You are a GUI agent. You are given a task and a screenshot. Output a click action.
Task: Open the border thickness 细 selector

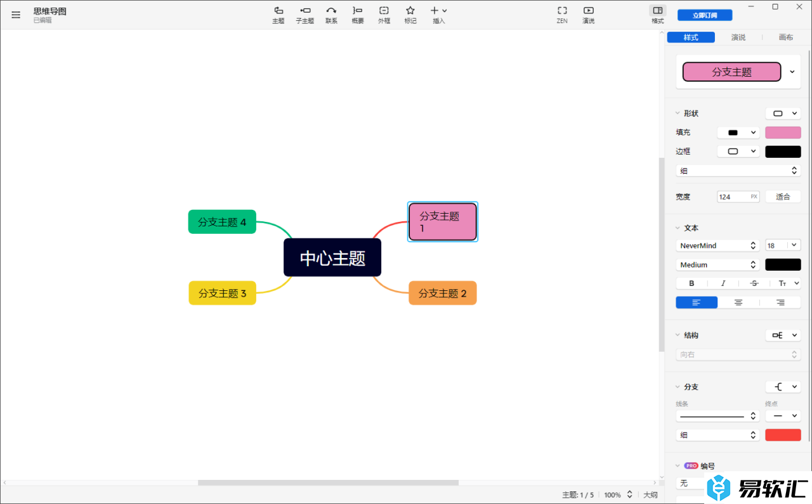pos(738,171)
